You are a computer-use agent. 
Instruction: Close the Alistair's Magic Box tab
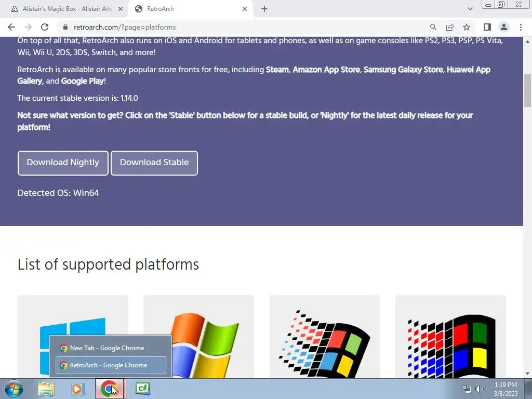coord(121,9)
